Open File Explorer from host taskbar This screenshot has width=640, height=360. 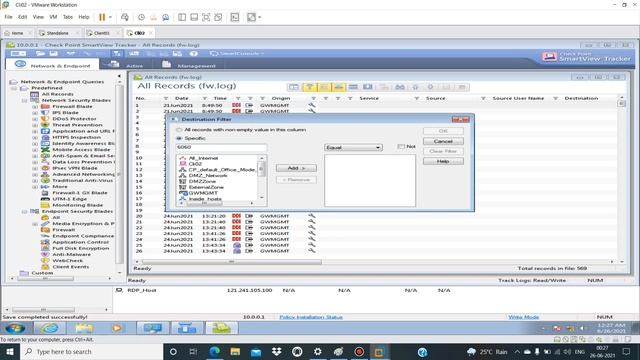pos(235,351)
